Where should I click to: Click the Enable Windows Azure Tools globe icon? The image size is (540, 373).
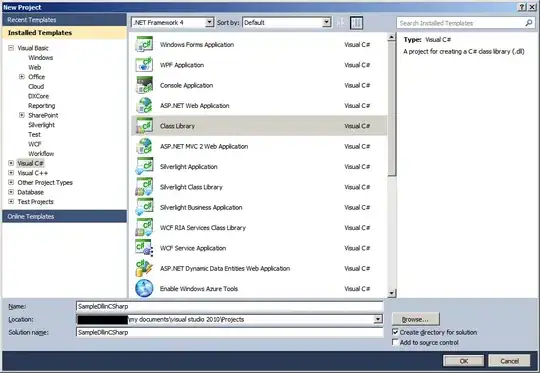click(144, 288)
